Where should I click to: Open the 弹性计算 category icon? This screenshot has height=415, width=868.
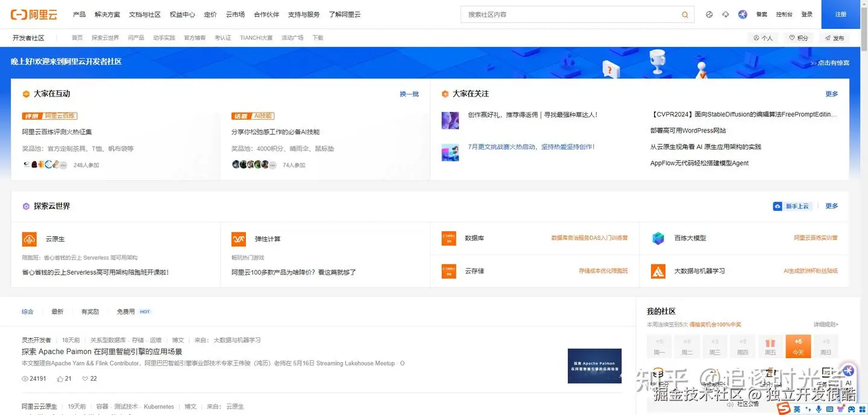pyautogui.click(x=239, y=239)
